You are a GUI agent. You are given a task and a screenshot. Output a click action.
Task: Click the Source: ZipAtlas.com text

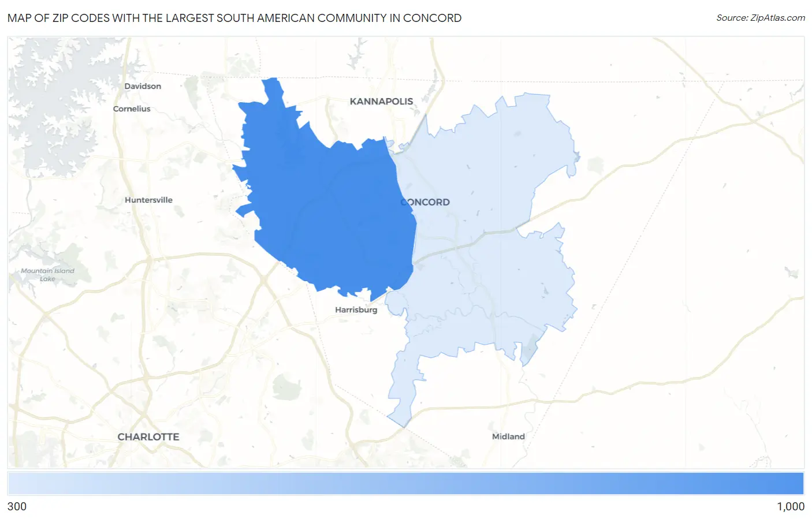pyautogui.click(x=761, y=18)
